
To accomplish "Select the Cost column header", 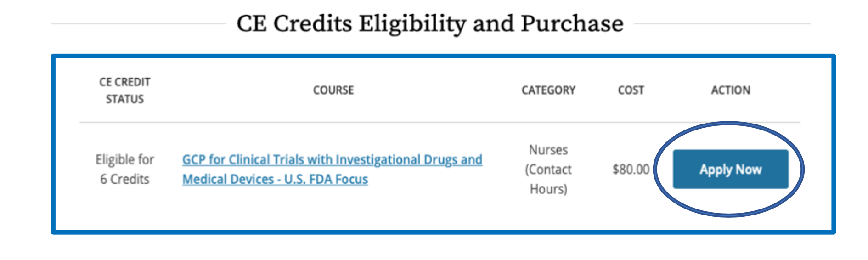I will coord(631,90).
